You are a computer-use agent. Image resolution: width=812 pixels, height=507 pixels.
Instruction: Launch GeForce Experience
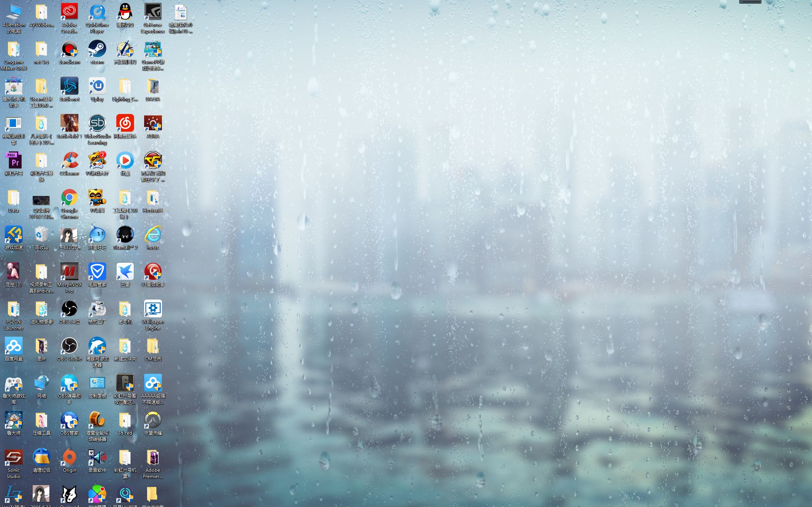click(153, 11)
